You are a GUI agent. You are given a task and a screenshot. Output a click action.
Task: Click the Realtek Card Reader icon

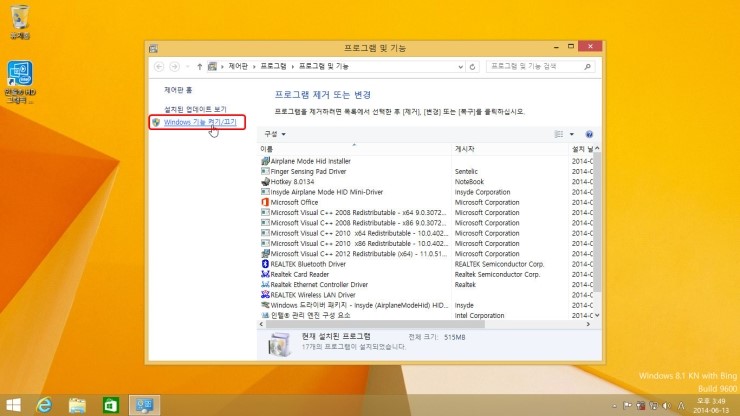click(x=265, y=274)
